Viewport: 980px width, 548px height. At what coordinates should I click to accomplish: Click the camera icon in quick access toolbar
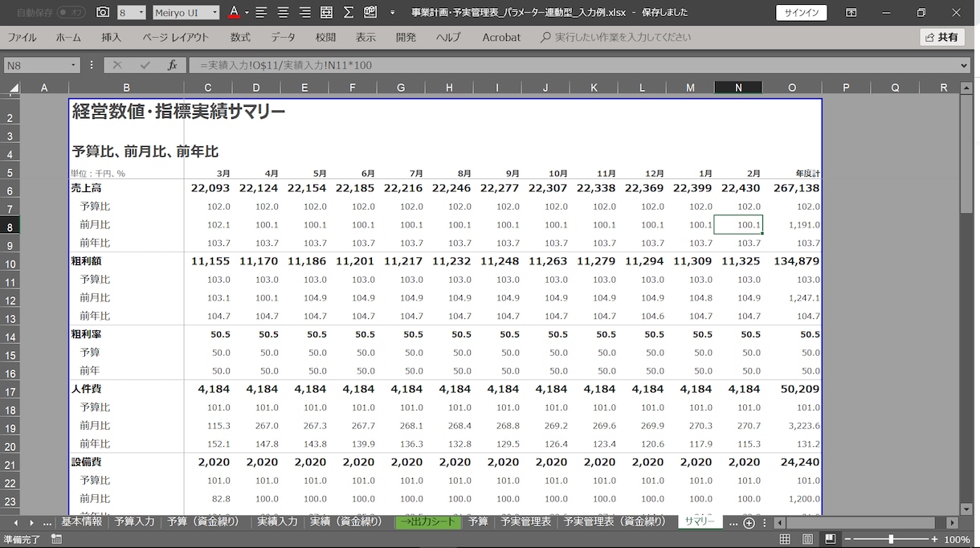coord(103,13)
